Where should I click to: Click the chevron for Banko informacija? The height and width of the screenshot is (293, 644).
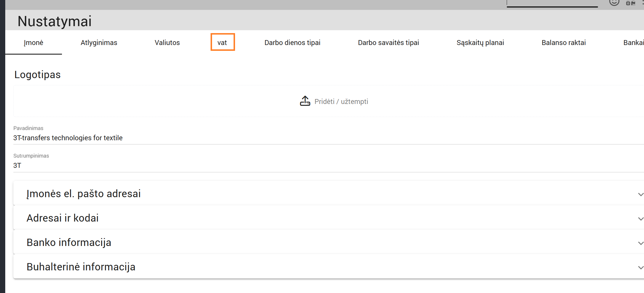[640, 243]
